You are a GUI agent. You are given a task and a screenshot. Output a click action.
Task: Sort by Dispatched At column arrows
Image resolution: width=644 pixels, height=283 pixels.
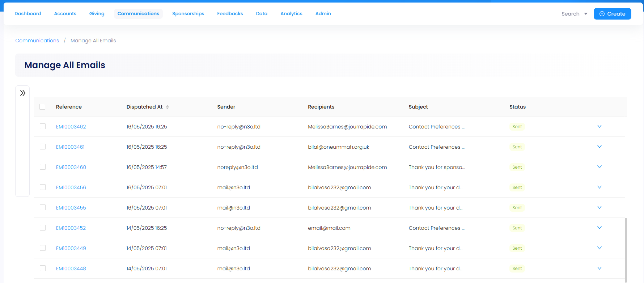(167, 107)
